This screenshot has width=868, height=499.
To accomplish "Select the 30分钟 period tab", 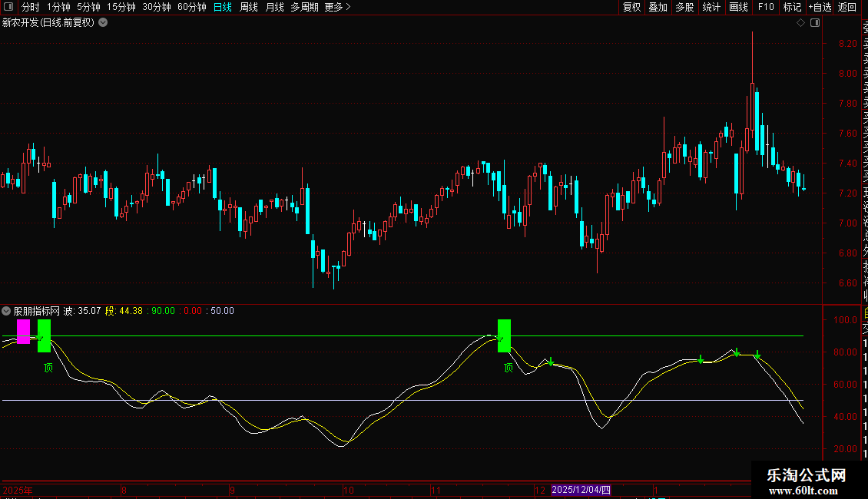I will tap(157, 7).
